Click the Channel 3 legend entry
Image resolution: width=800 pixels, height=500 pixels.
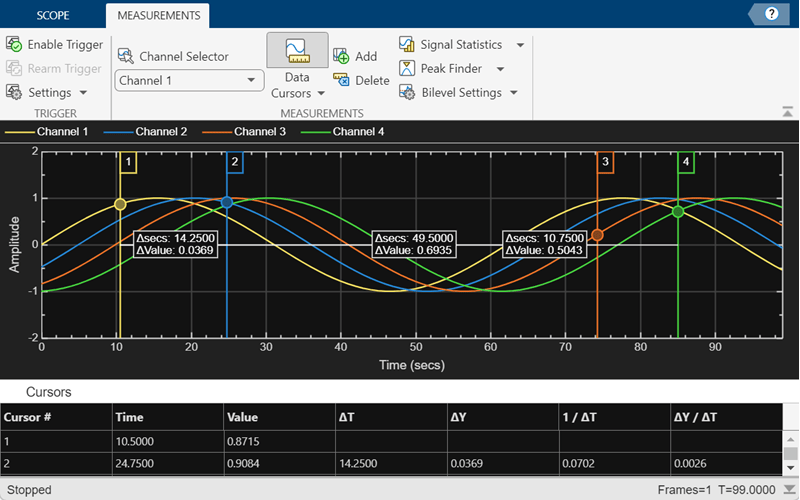pyautogui.click(x=244, y=132)
